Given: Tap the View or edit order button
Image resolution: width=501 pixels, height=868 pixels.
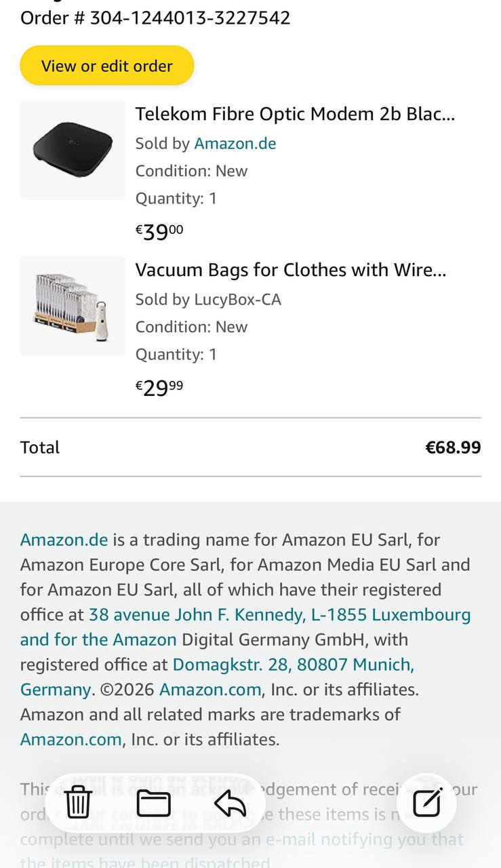Looking at the screenshot, I should [107, 66].
